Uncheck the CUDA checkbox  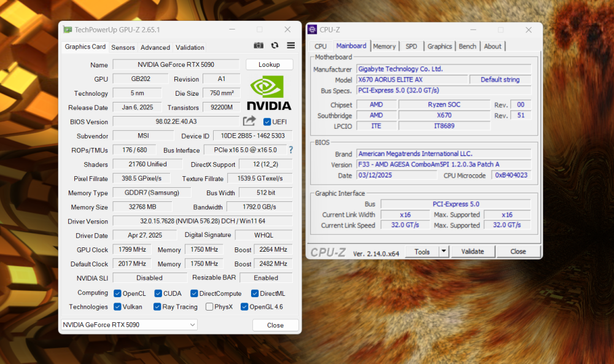[x=158, y=293]
